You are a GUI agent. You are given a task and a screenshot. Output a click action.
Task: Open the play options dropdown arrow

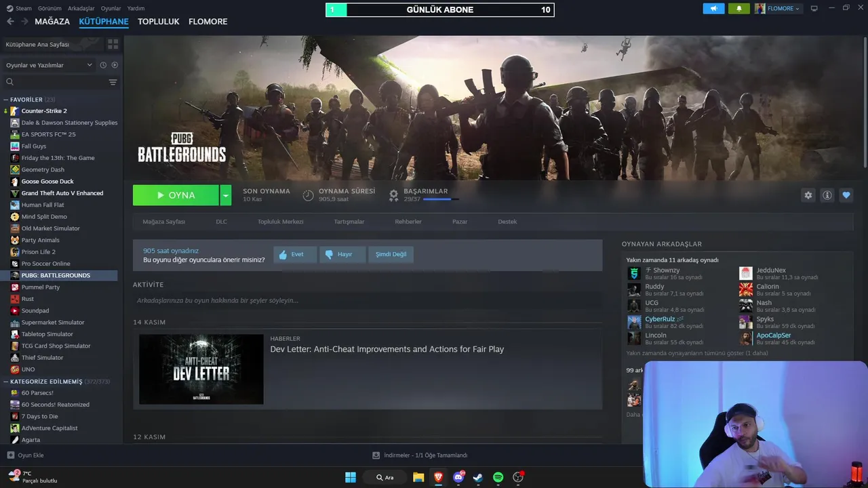226,195
